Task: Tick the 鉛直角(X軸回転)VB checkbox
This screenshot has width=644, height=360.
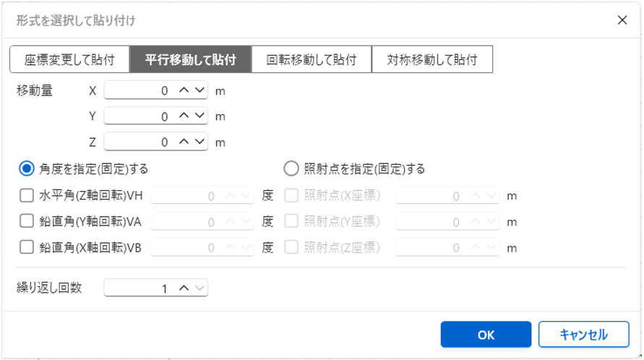Action: tap(27, 247)
